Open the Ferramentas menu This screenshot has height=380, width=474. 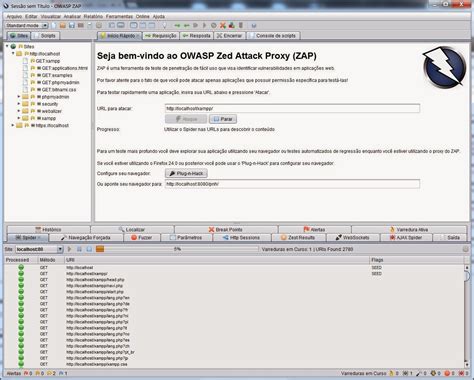[119, 16]
